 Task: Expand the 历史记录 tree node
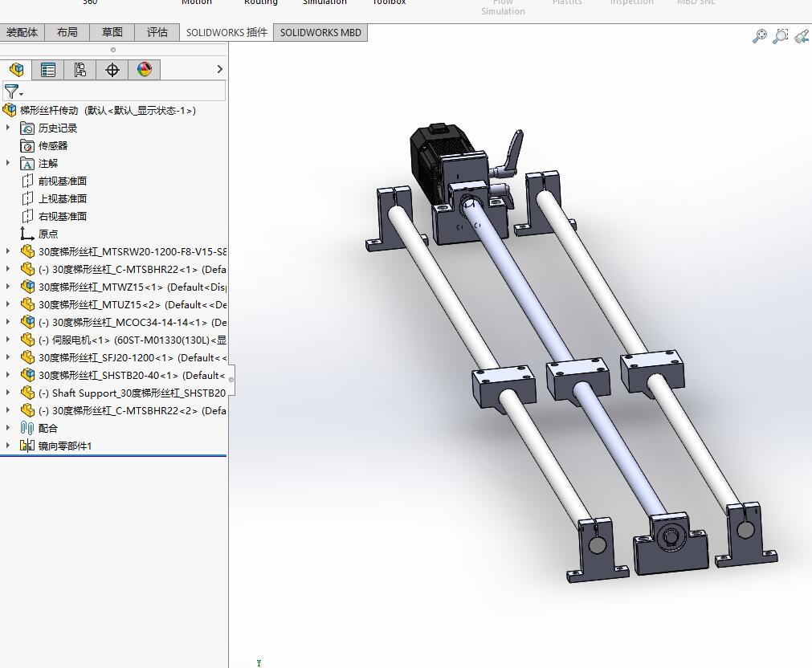point(8,128)
